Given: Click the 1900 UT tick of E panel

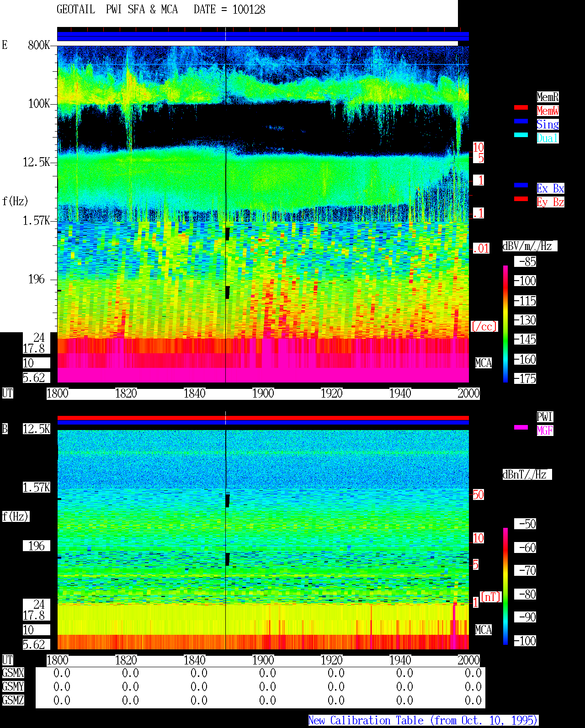Looking at the screenshot, I should 263,393.
